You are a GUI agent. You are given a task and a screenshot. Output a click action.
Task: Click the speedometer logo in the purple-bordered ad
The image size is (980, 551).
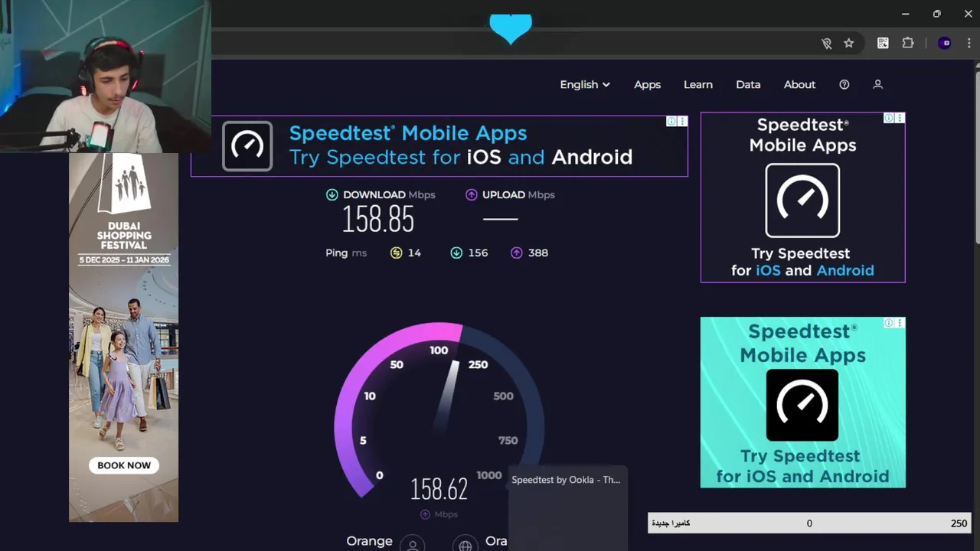[802, 201]
